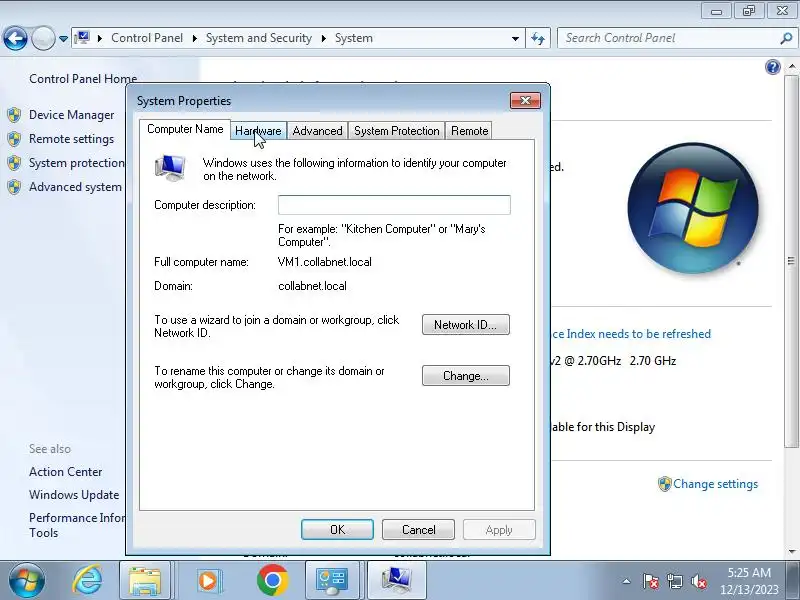The width and height of the screenshot is (800, 600).
Task: Click the shield icon beside Device Manager
Action: tap(14, 115)
